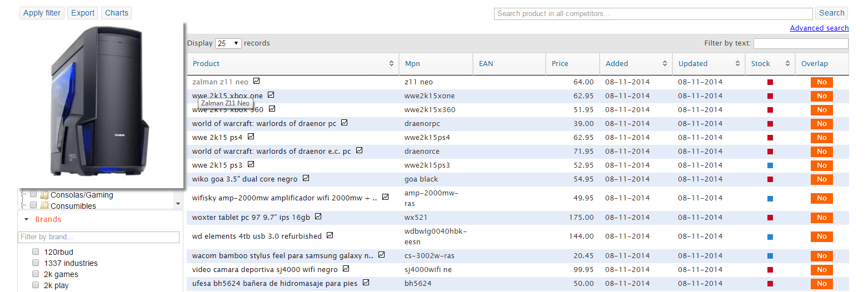The height and width of the screenshot is (292, 868).
Task: Tick the 1337 industries brand checkbox
Action: coord(36,263)
